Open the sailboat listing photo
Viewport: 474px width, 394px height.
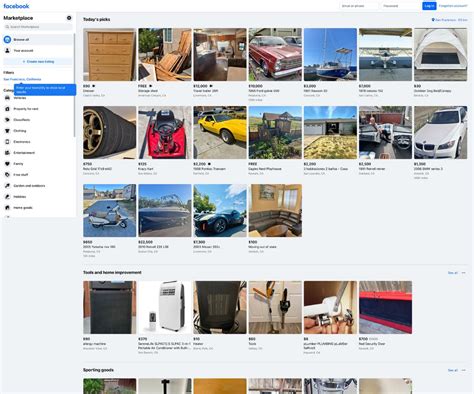(x=330, y=54)
